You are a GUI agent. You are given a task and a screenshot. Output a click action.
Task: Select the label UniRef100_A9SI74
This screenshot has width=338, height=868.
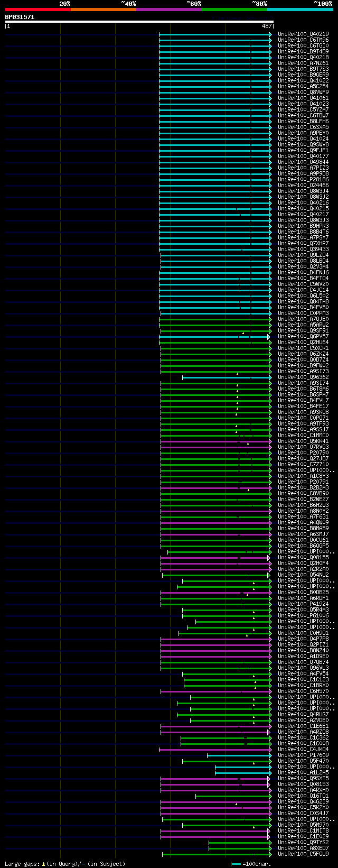303,383
